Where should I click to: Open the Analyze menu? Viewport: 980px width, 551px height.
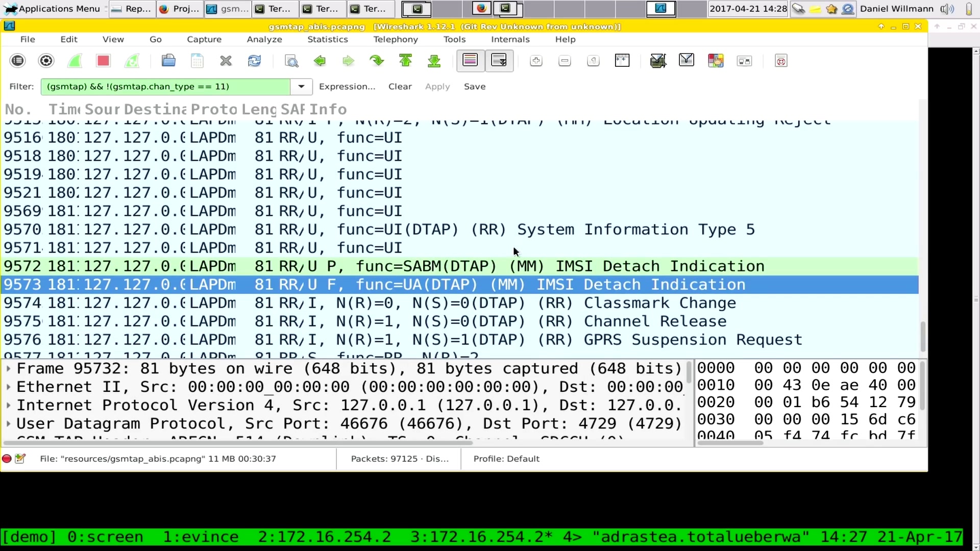click(264, 39)
